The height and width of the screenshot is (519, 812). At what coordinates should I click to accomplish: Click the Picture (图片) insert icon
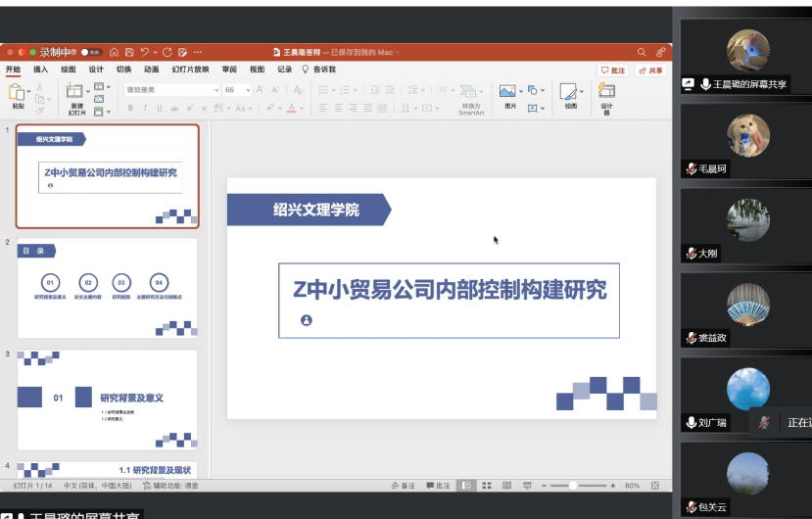507,91
